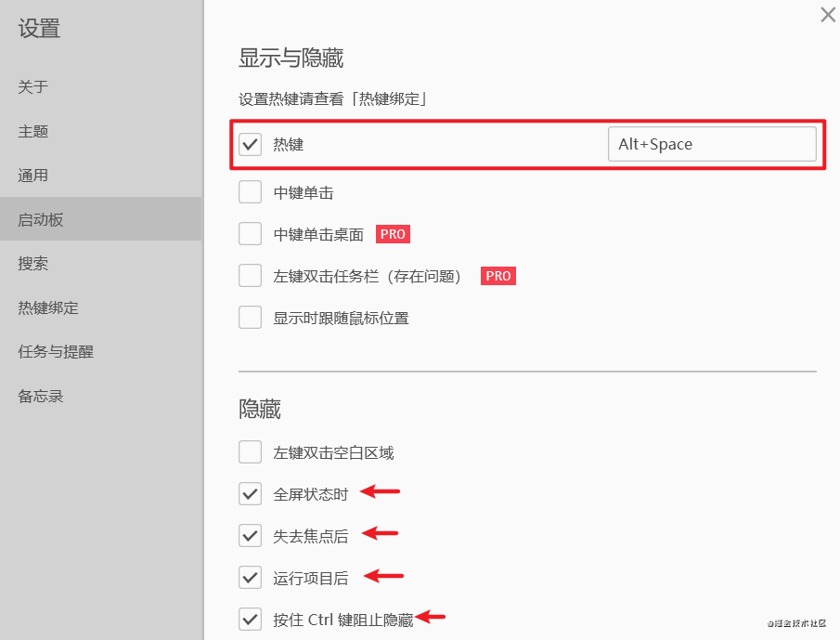Uncheck the 全屏状态时 checkbox
The image size is (840, 640).
[x=251, y=494]
